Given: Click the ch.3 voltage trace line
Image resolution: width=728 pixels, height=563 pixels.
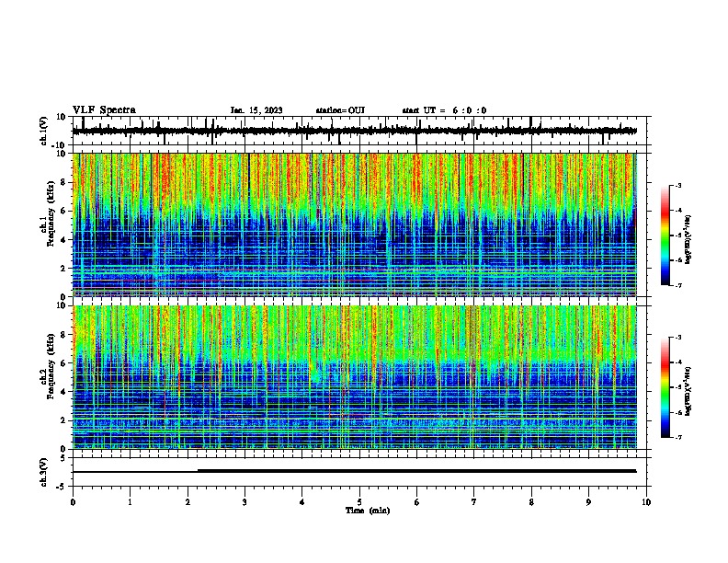Looking at the screenshot, I should tap(355, 471).
